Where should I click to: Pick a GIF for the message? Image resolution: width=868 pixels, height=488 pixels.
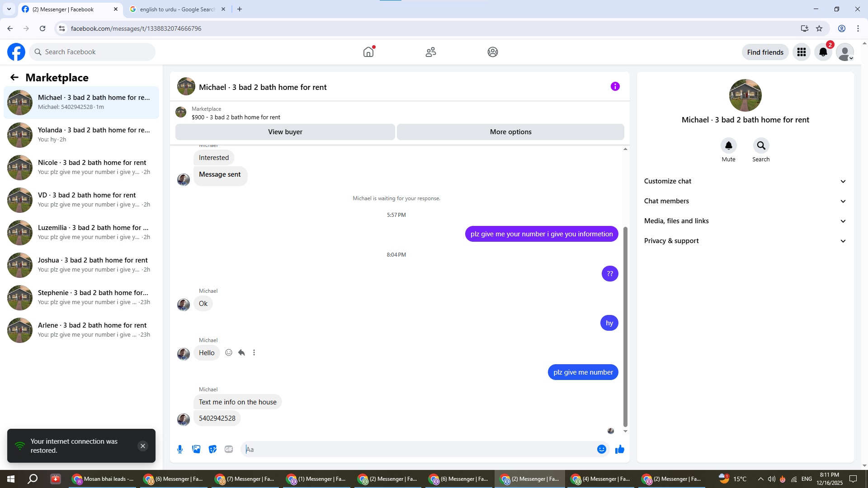[x=229, y=449]
